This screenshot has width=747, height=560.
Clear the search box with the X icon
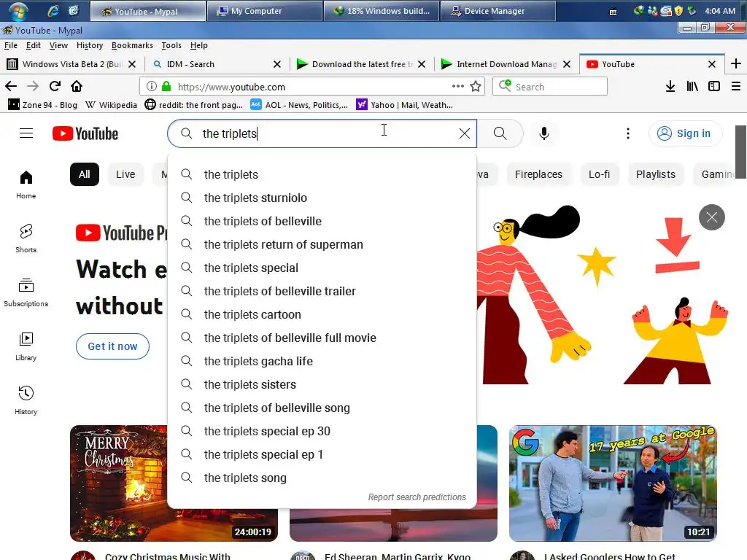(465, 133)
